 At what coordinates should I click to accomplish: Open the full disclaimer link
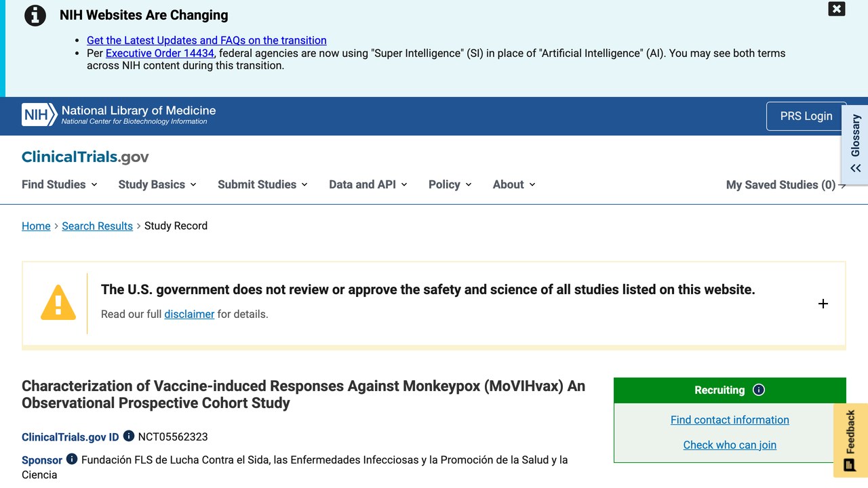tap(189, 314)
